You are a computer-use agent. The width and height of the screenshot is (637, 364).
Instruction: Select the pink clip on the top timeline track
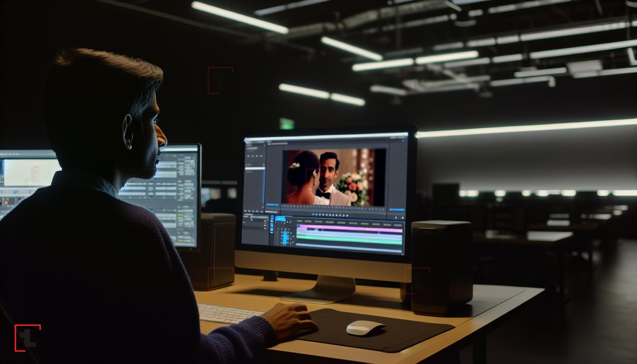349,229
